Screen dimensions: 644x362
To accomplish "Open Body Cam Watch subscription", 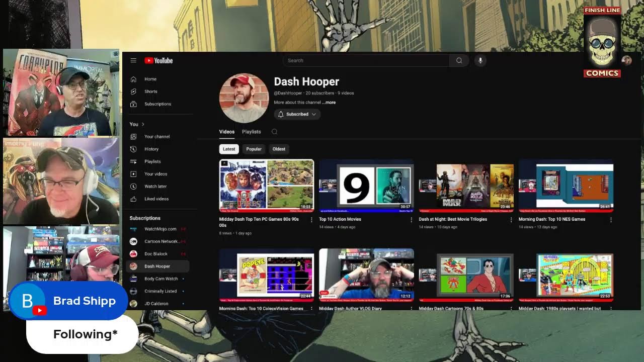I will (x=158, y=279).
